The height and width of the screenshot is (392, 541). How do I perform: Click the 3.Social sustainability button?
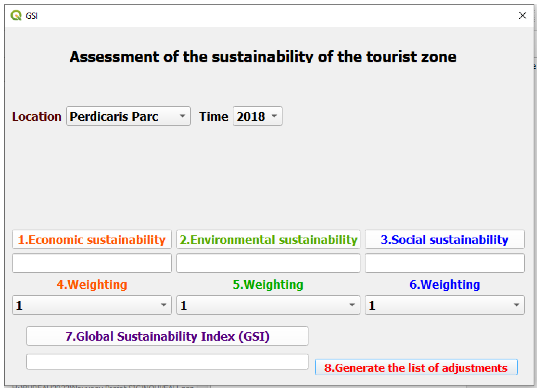(x=444, y=239)
